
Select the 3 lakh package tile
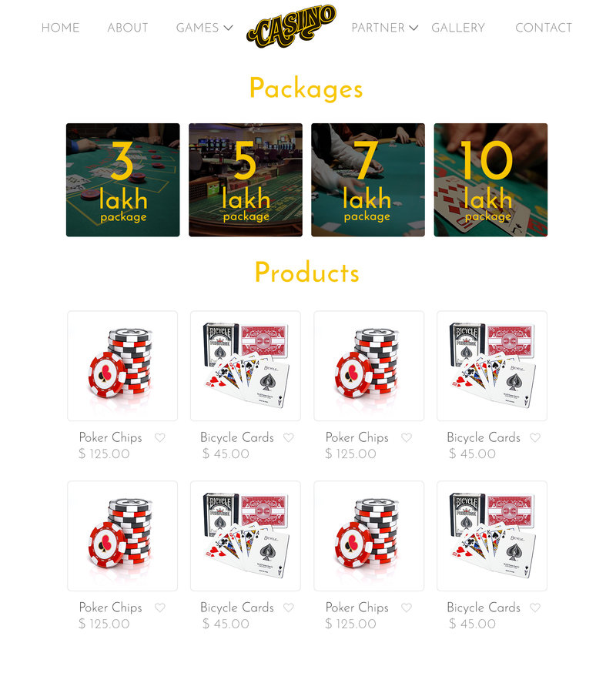(123, 180)
